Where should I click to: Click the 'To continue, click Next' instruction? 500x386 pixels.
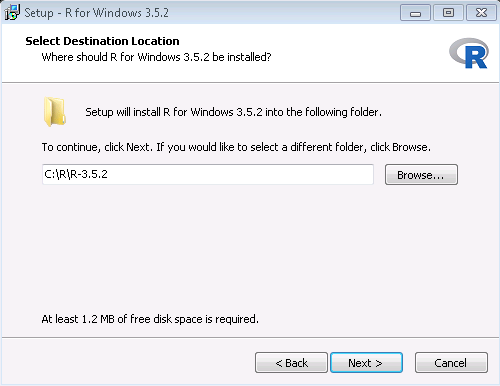tap(236, 147)
